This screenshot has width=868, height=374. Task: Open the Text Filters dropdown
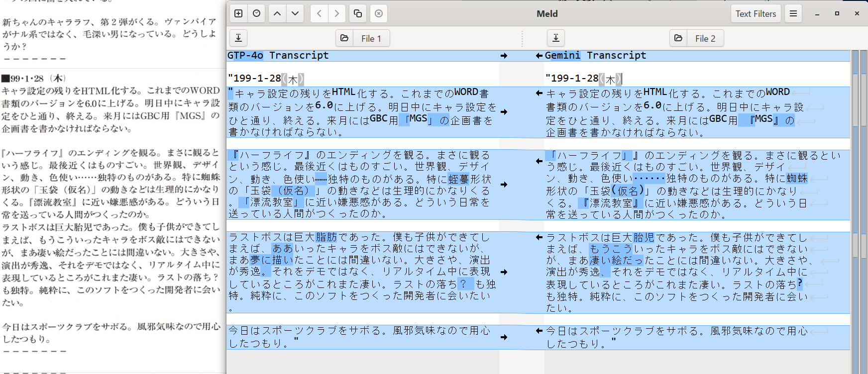point(755,13)
